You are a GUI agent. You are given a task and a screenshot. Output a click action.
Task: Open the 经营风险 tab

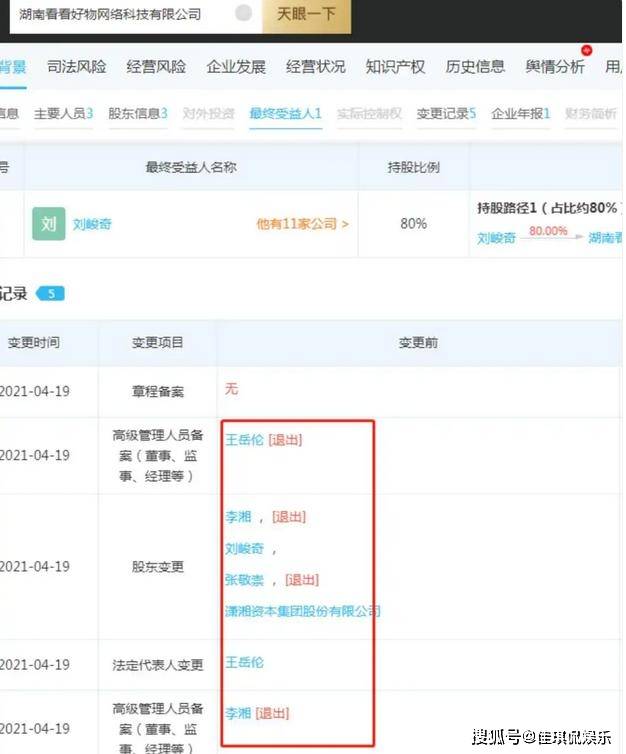pyautogui.click(x=156, y=67)
